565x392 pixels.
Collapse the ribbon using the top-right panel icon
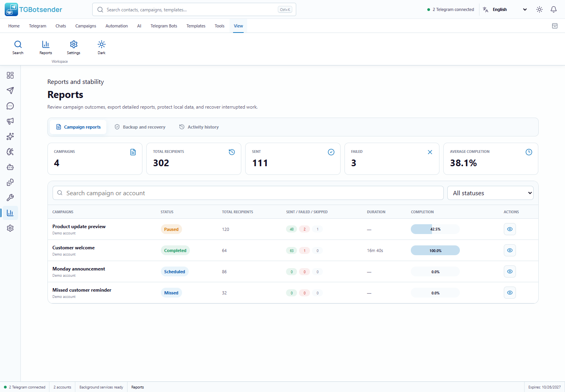[x=555, y=26]
